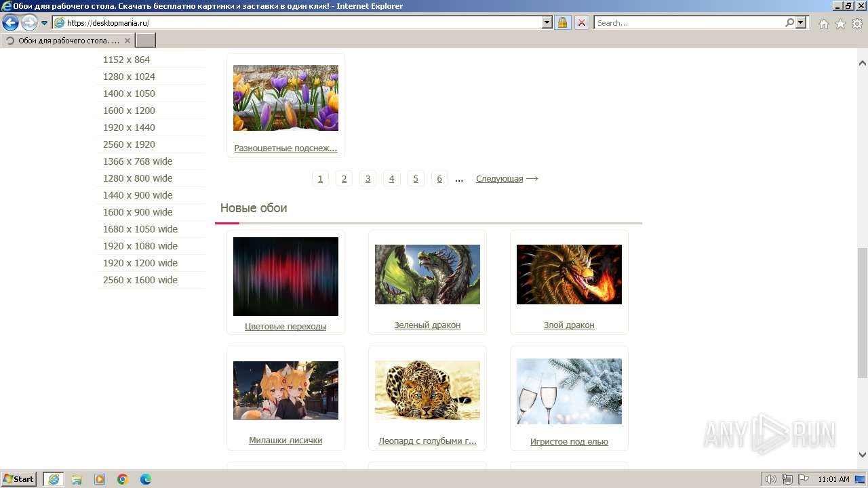Screen dimensions: 868x488
Task: Select the desktopmania tab
Action: point(68,41)
